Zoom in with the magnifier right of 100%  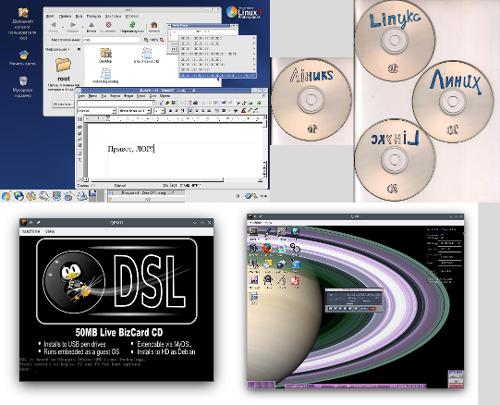pyautogui.click(x=162, y=40)
